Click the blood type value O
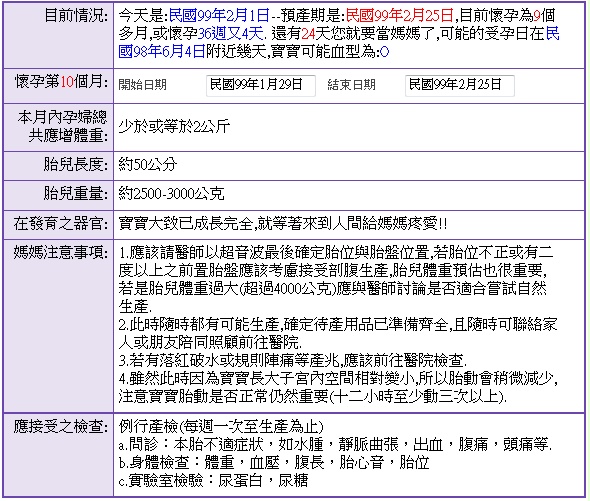 (384, 52)
